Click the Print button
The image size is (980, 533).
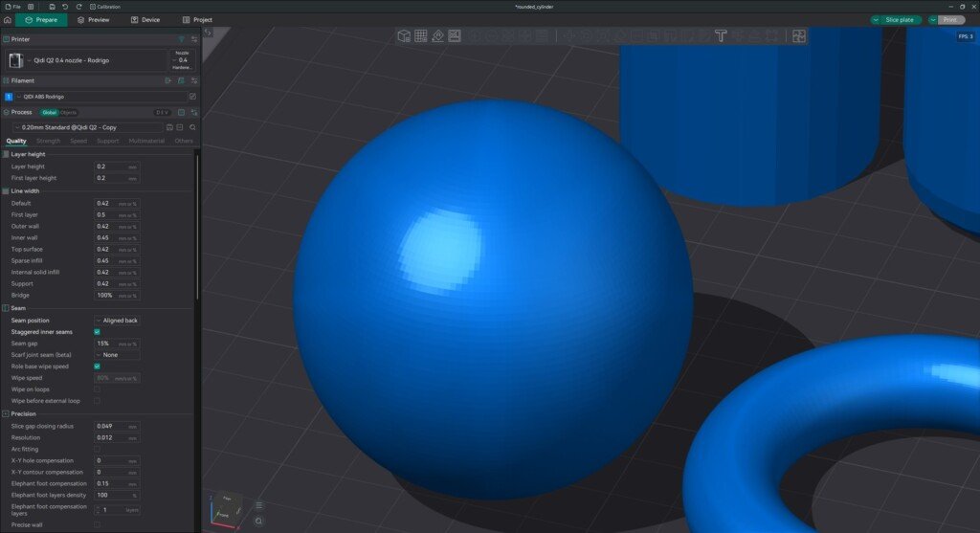click(950, 20)
